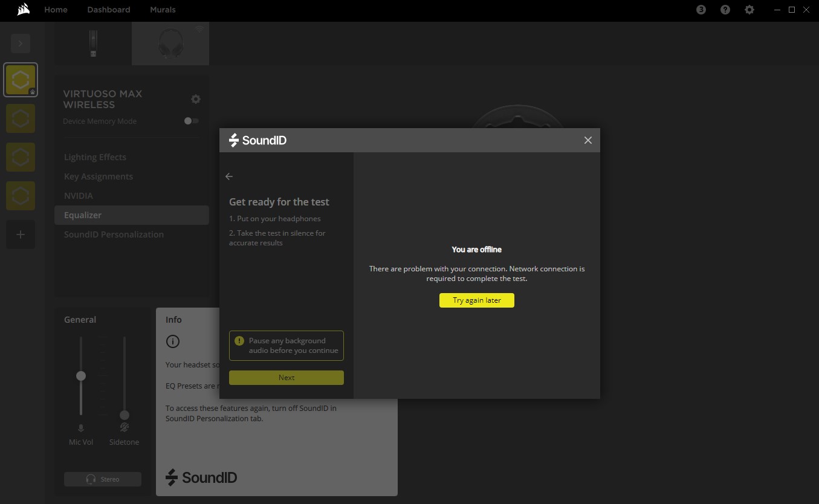This screenshot has width=819, height=504.
Task: Click the "Get ready for the test" heading
Action: (x=279, y=202)
